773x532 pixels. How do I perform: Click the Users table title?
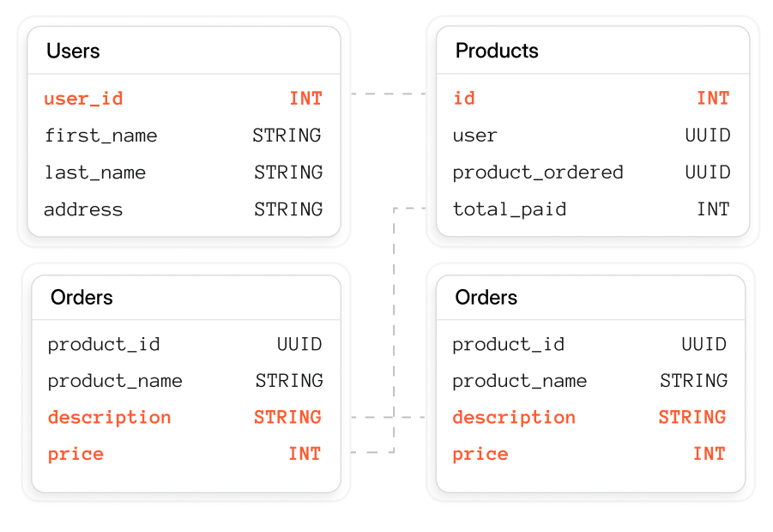pos(73,51)
